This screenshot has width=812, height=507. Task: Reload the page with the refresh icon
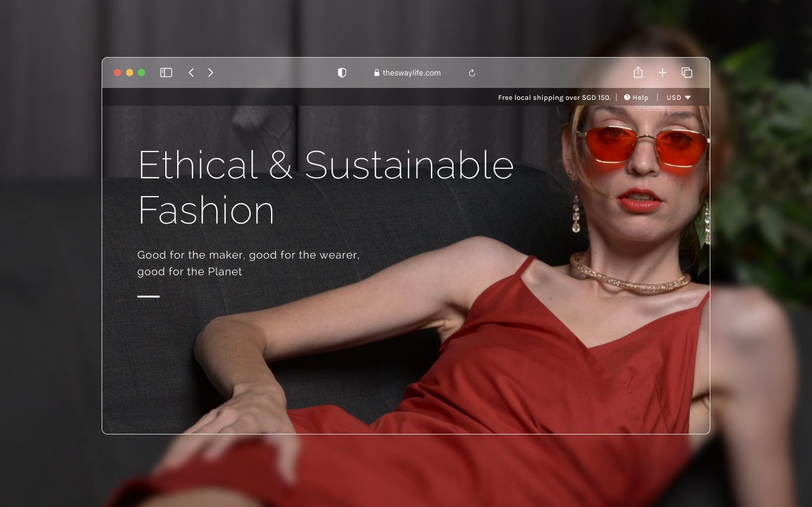click(x=472, y=73)
